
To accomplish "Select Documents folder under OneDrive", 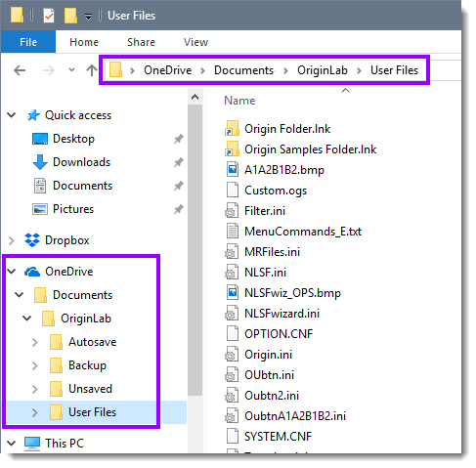I will [x=82, y=295].
